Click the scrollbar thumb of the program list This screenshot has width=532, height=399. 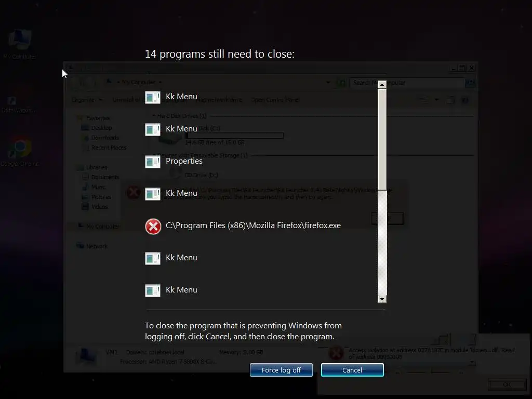tap(382, 139)
